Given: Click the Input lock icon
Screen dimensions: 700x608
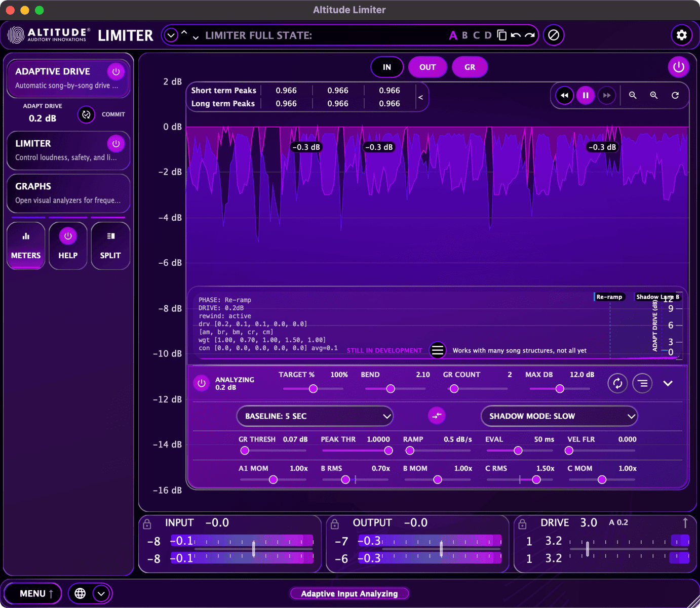Looking at the screenshot, I should coord(147,523).
